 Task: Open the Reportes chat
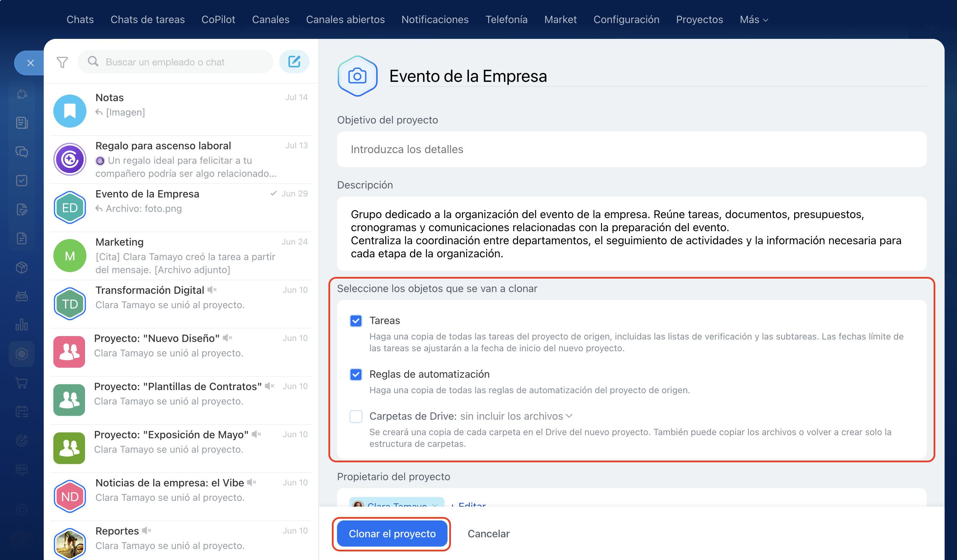(181, 540)
